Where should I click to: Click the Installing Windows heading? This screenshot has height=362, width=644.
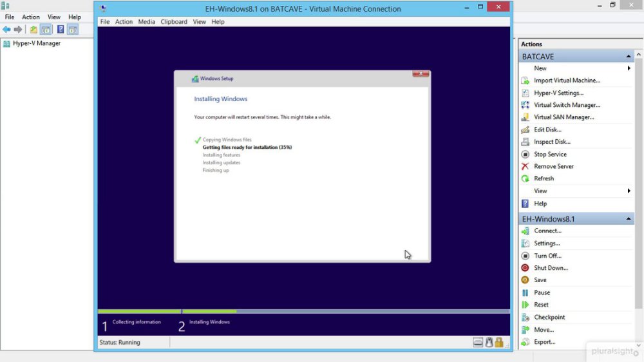tap(220, 99)
